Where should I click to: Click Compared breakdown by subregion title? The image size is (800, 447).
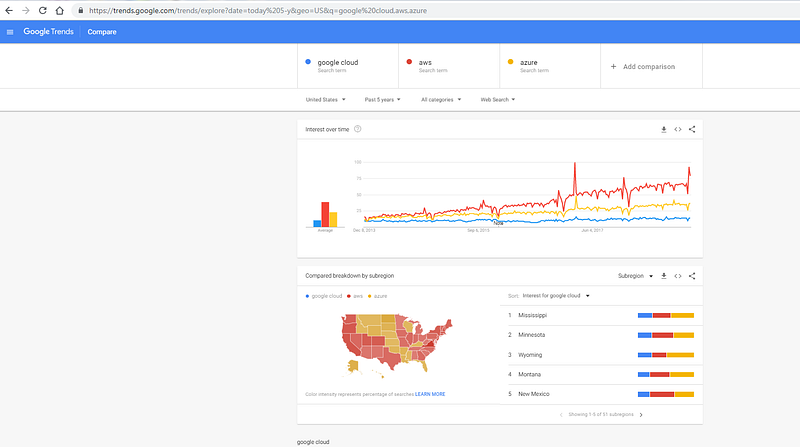pyautogui.click(x=349, y=276)
